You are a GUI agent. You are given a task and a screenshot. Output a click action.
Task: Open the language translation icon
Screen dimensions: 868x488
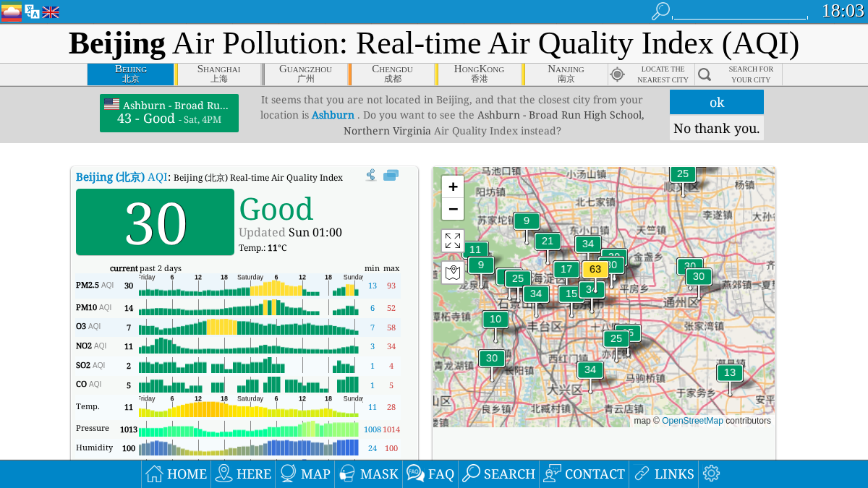tap(32, 11)
